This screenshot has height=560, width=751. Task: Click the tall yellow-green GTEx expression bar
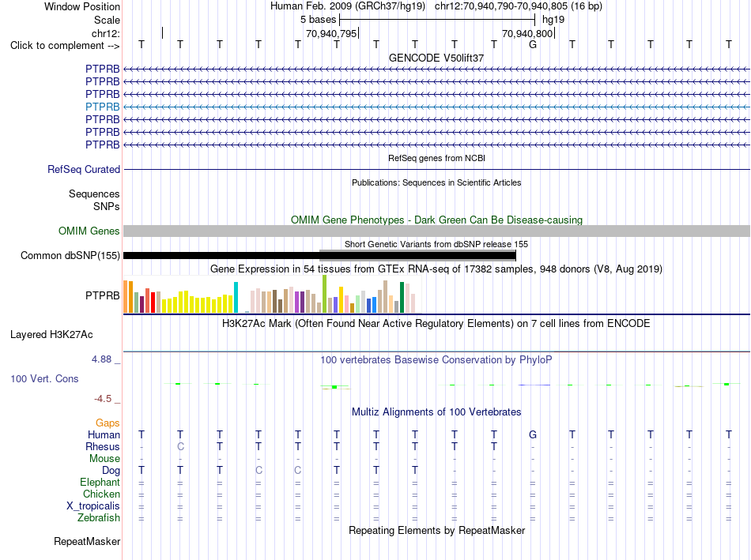pyautogui.click(x=324, y=294)
